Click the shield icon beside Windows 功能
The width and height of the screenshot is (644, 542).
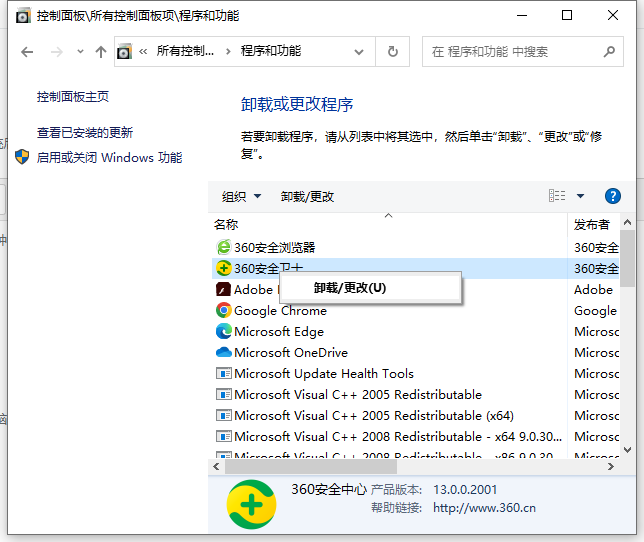(22, 157)
